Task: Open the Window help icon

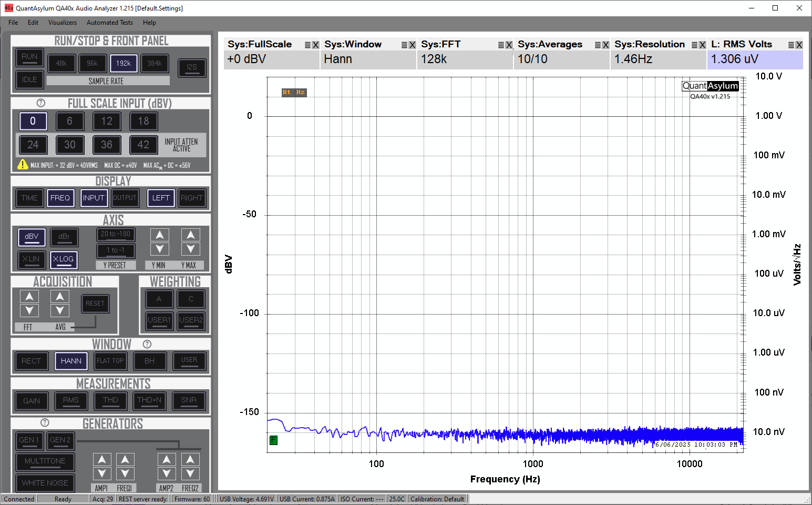Action: (x=147, y=344)
